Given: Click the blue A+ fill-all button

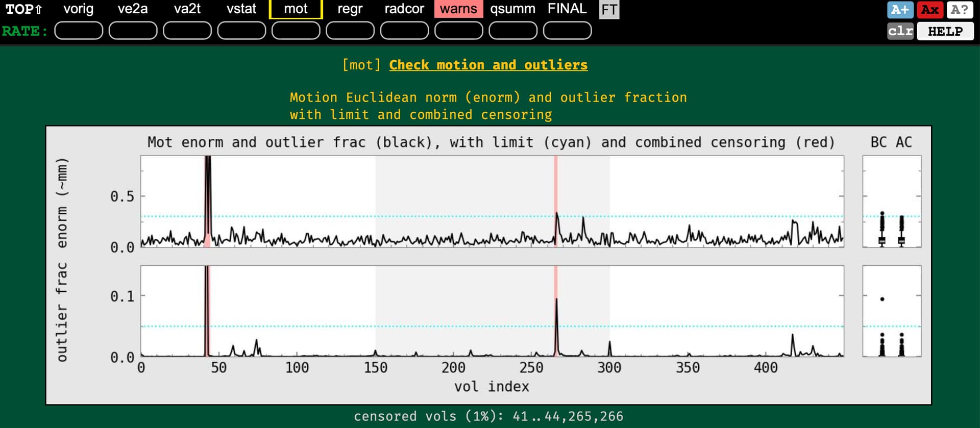Looking at the screenshot, I should coord(900,10).
